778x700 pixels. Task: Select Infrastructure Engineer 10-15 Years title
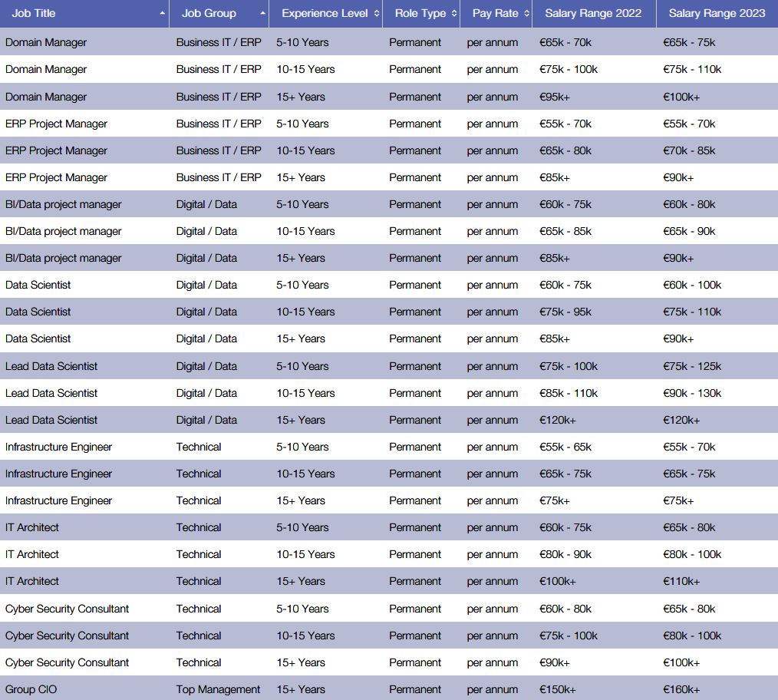(x=58, y=474)
